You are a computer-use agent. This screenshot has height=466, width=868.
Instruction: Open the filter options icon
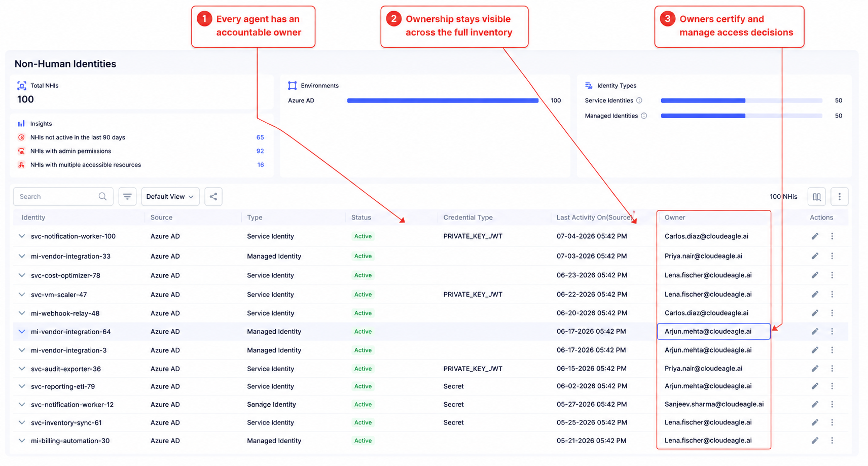click(127, 197)
